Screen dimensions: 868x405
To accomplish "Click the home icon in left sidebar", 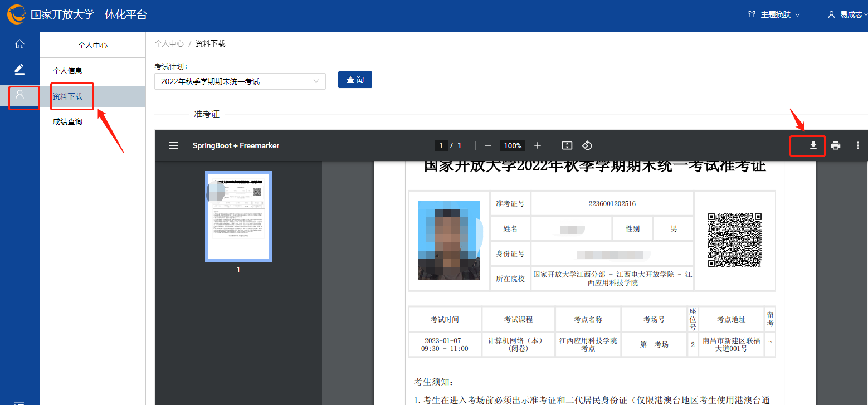I will pyautogui.click(x=19, y=44).
